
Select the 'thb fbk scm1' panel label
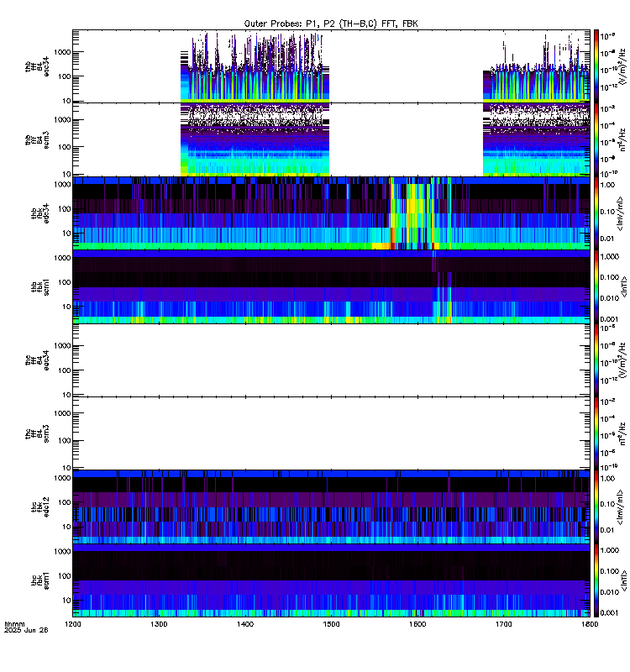tap(39, 286)
